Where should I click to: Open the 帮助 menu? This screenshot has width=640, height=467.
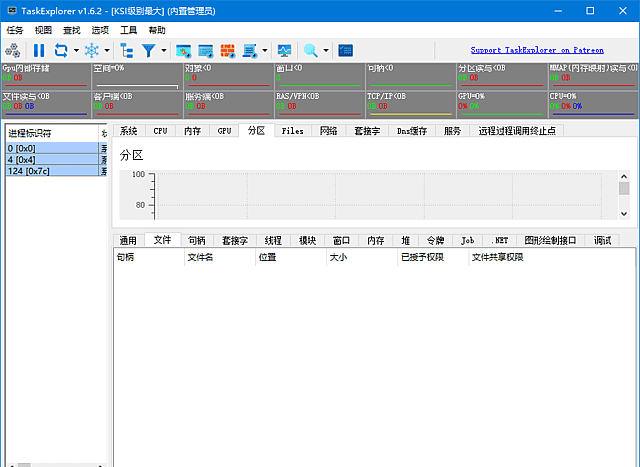tap(157, 30)
